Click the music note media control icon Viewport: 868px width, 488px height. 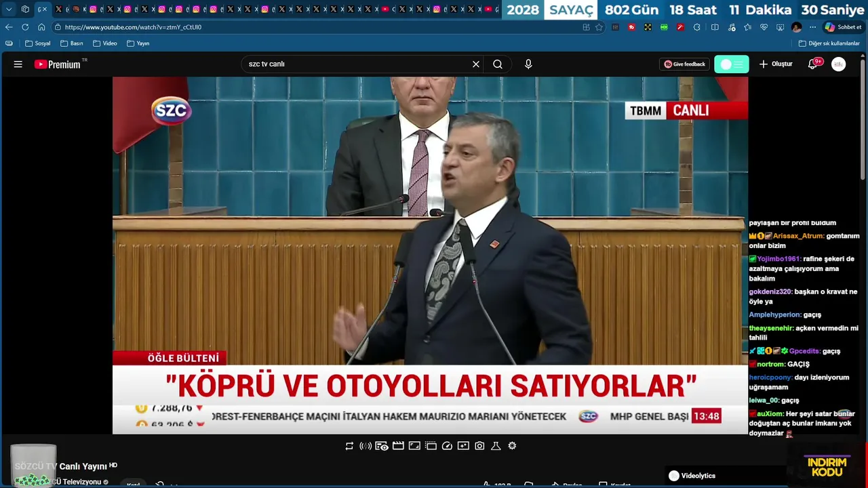coord(731,27)
